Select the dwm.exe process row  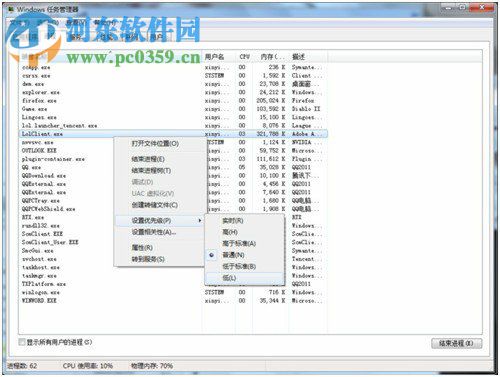pos(173,84)
